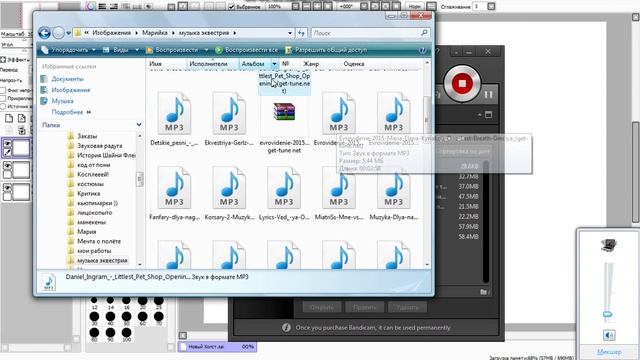Select the Fanfary-dlya-nag MP3 file icon
Screen dimensions: 640x360
[174, 188]
